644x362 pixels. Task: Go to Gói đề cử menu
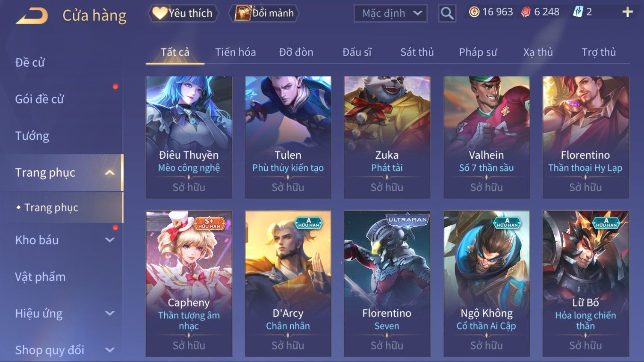[x=39, y=99]
